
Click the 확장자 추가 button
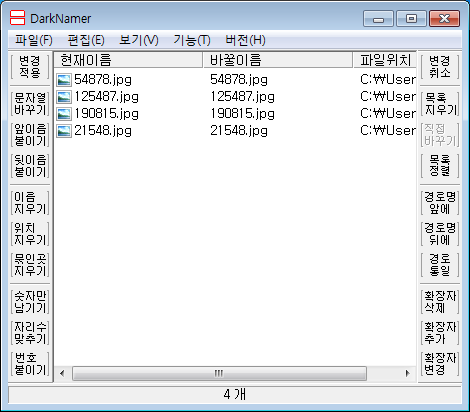tap(440, 333)
